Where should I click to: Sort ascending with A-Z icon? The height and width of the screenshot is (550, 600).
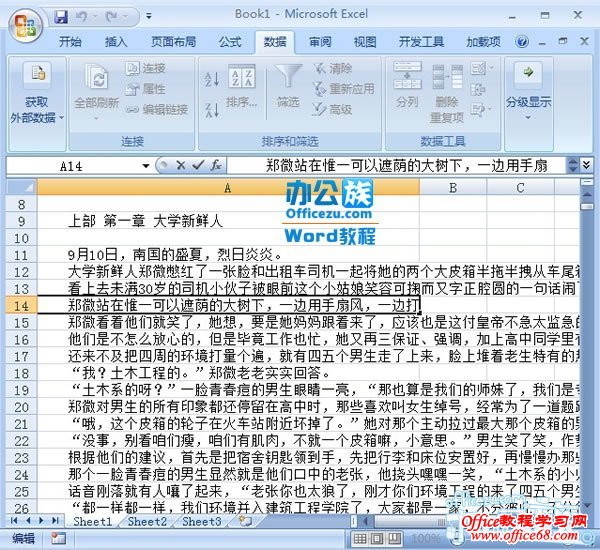click(x=212, y=79)
